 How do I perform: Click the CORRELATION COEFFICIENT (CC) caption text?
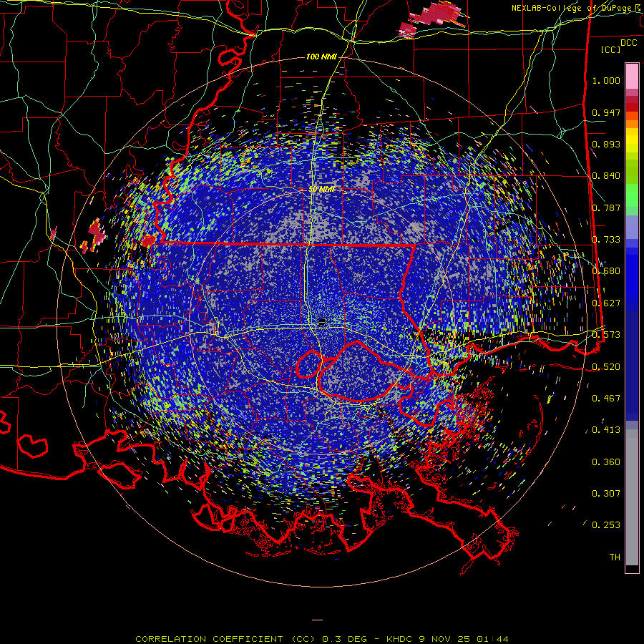click(x=225, y=639)
